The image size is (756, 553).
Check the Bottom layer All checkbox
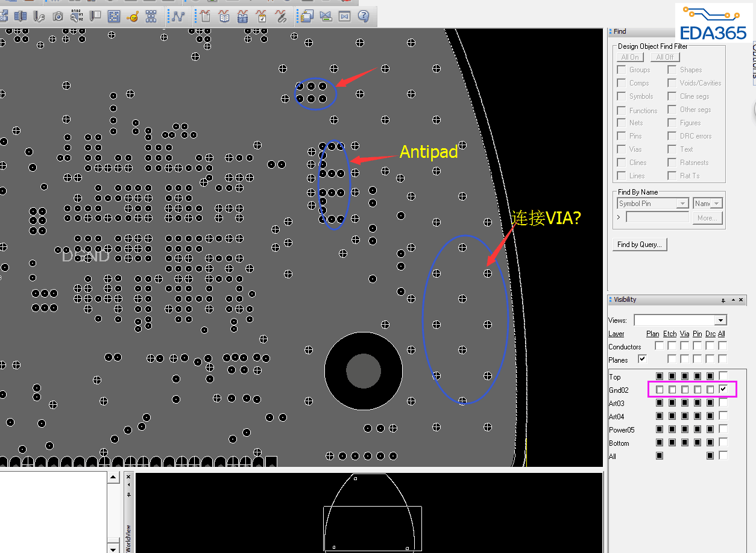point(723,443)
